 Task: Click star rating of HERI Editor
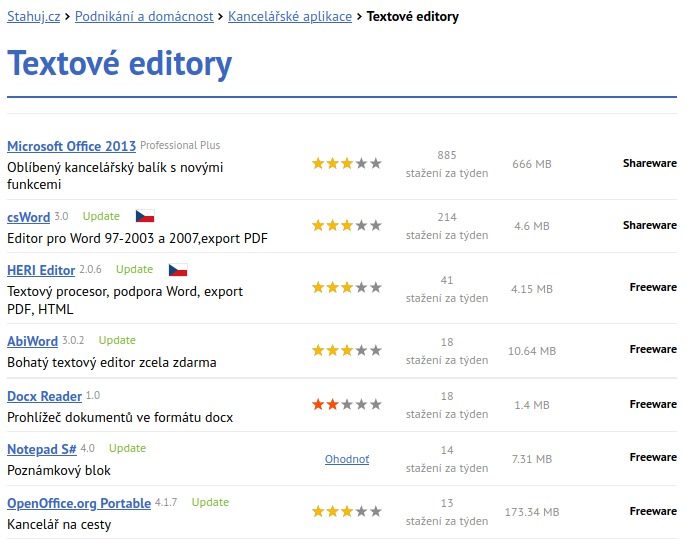pos(347,288)
